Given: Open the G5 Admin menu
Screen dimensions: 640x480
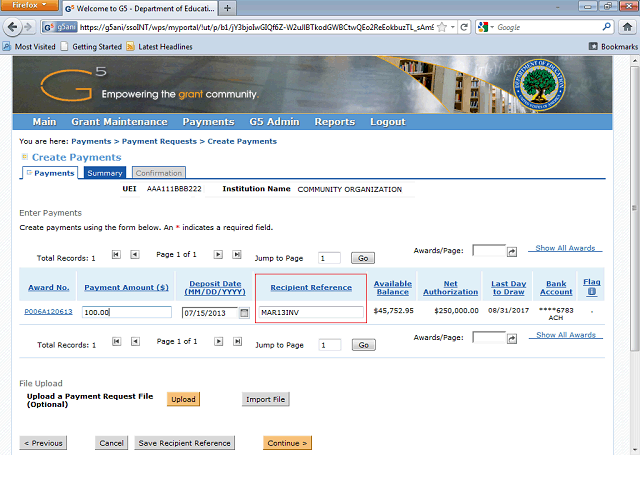Looking at the screenshot, I should point(274,122).
